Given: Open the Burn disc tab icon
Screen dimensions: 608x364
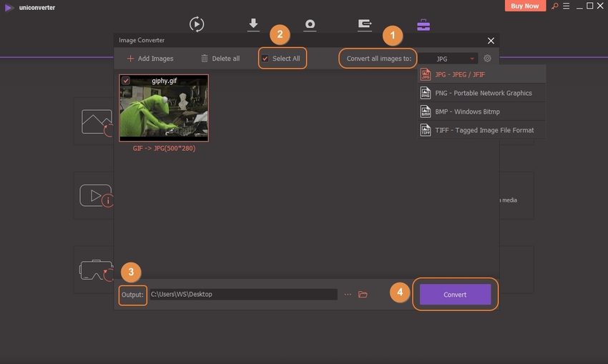Looking at the screenshot, I should point(310,24).
